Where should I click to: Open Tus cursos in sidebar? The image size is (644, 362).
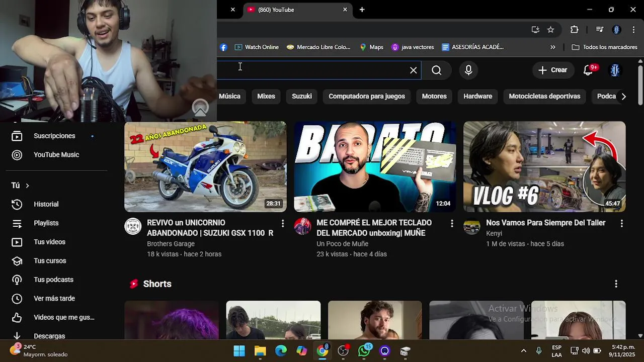pyautogui.click(x=50, y=260)
